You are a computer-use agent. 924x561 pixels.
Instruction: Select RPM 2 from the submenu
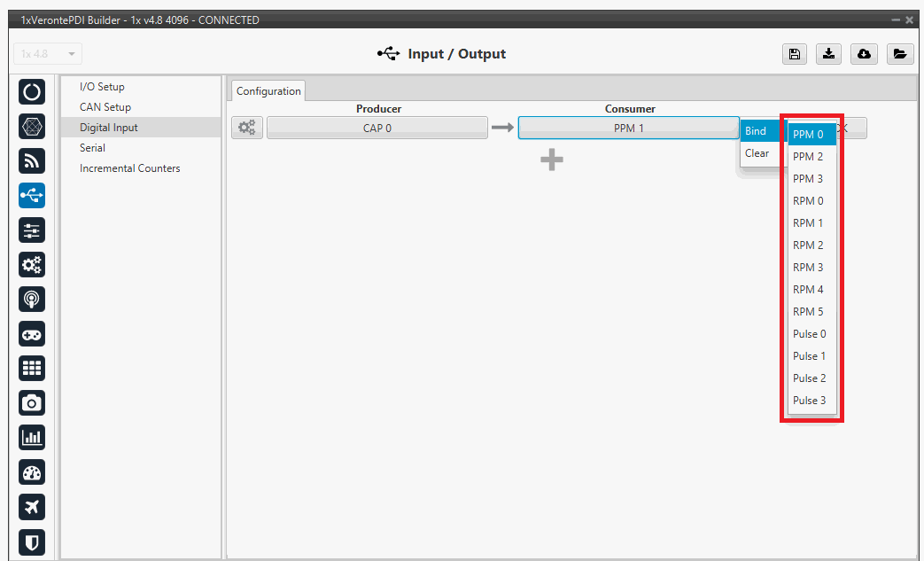tap(812, 245)
